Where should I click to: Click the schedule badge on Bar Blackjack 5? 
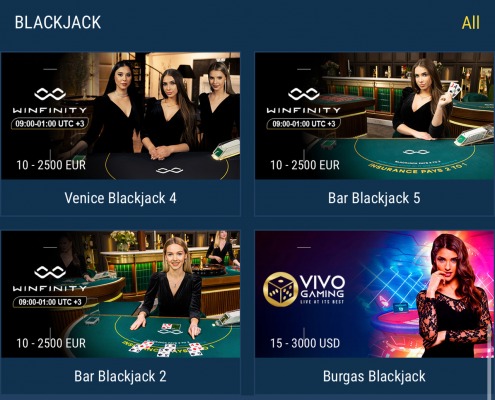304,124
